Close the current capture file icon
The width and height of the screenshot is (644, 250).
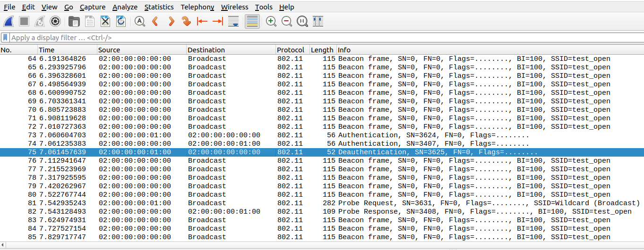coord(105,21)
